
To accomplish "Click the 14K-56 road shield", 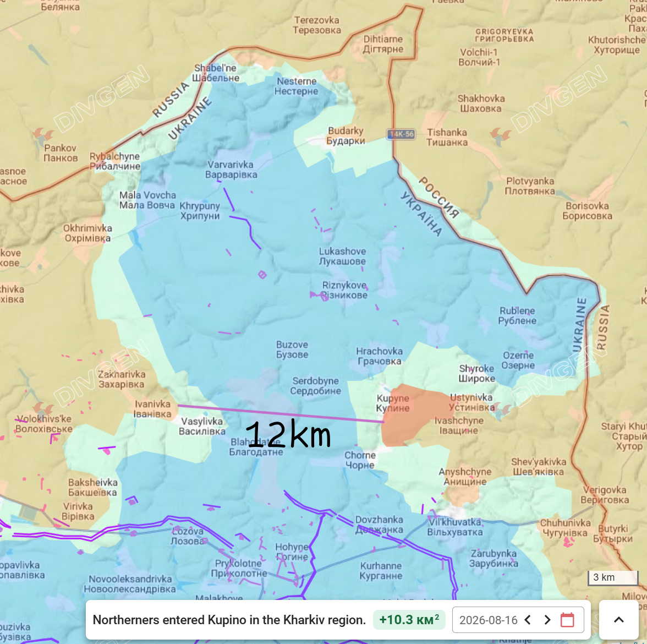I will pos(401,134).
